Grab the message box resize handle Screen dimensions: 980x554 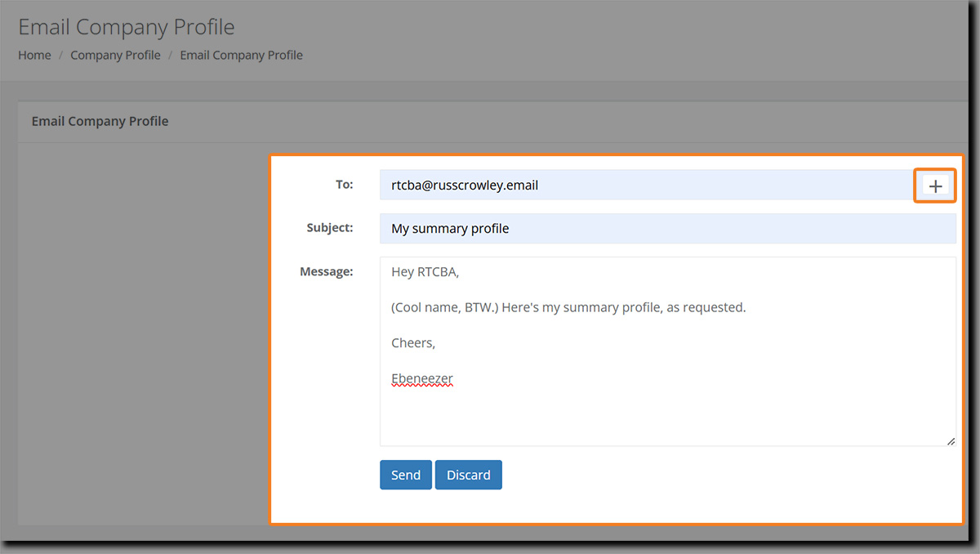click(951, 441)
